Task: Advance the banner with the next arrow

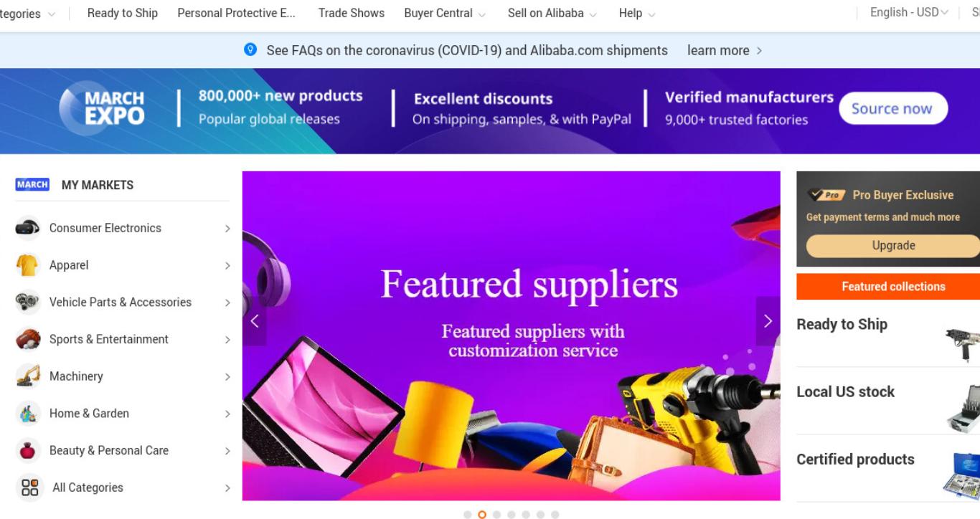Action: click(x=768, y=321)
